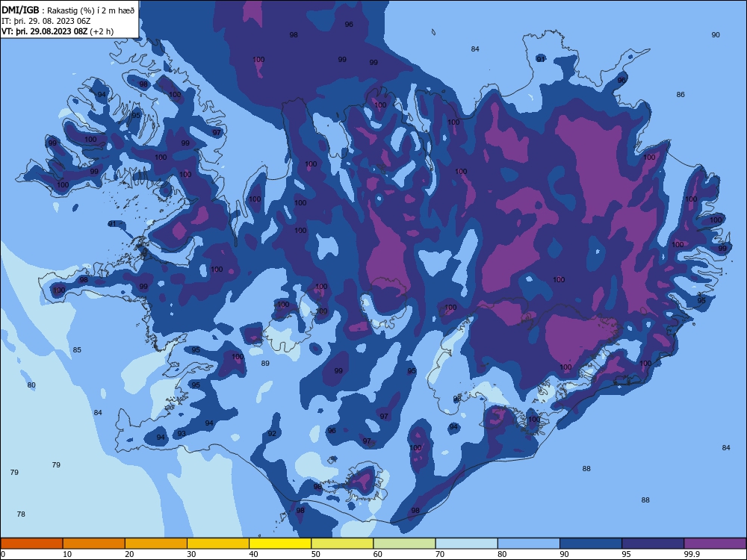Click the 'DMI/IGB : Rakastig (%) í 2 m hæð' title
The width and height of the screenshot is (747, 560).
click(x=68, y=10)
